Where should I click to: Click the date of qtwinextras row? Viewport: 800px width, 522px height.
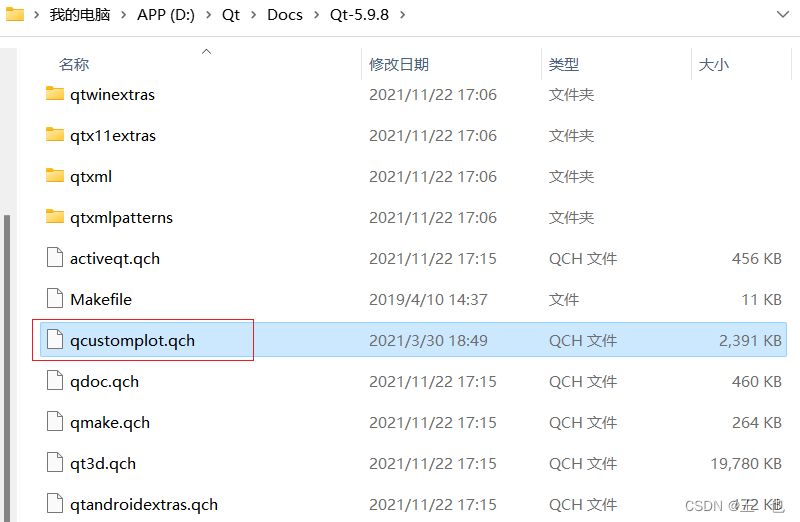click(x=433, y=95)
